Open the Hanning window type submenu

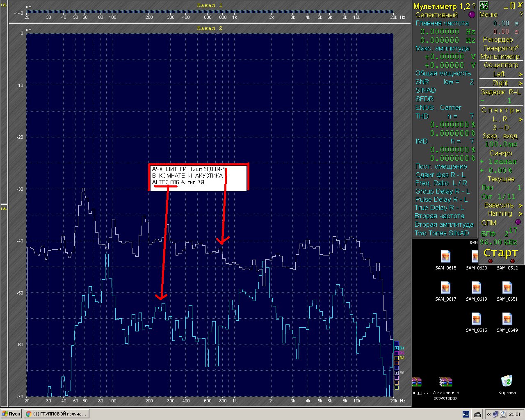tap(520, 214)
